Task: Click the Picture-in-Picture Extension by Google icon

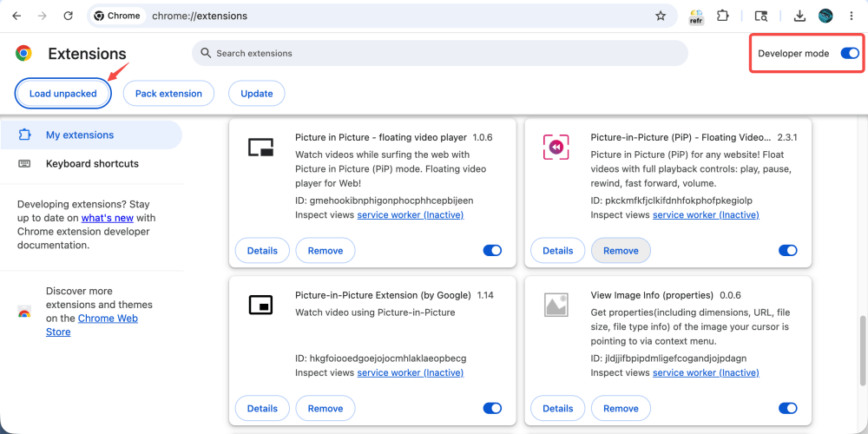Action: point(260,305)
